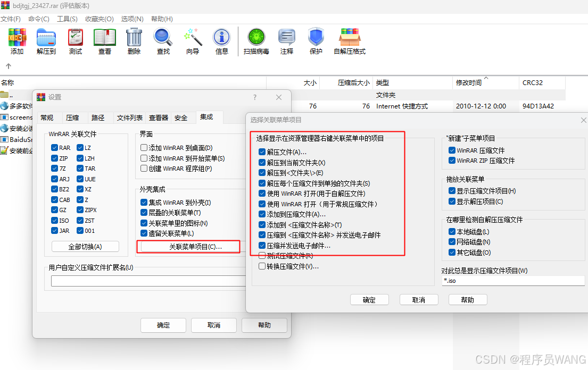Image resolution: width=588 pixels, height=370 pixels.
Task: Toggle the 7Z association checkbox
Action: pos(54,169)
